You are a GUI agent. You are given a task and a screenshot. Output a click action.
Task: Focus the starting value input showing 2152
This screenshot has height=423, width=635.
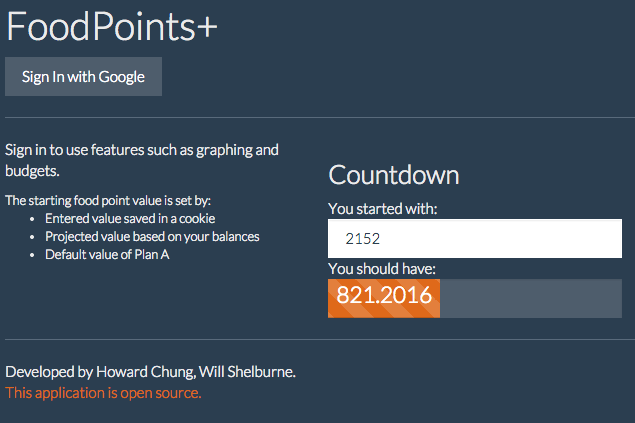pyautogui.click(x=475, y=239)
